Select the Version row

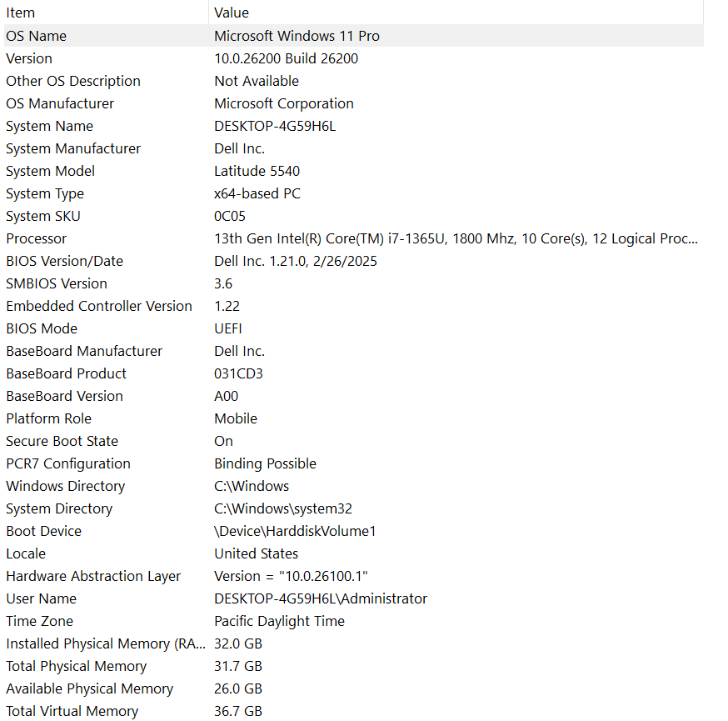pos(354,58)
